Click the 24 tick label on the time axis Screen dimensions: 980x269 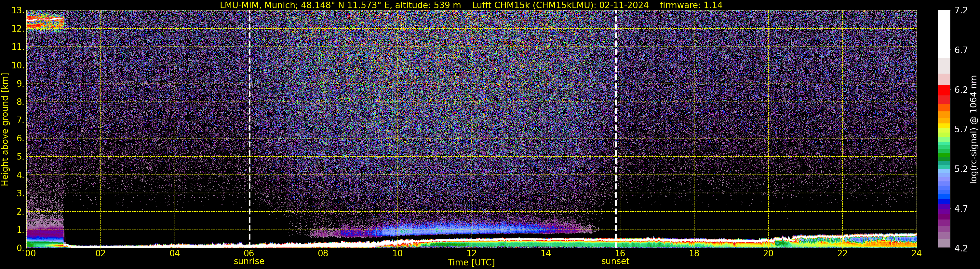[x=917, y=253]
